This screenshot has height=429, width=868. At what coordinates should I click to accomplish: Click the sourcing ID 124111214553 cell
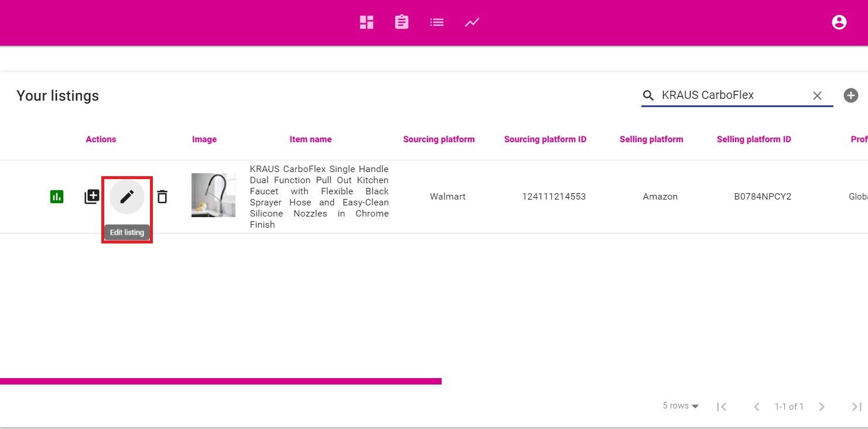554,197
